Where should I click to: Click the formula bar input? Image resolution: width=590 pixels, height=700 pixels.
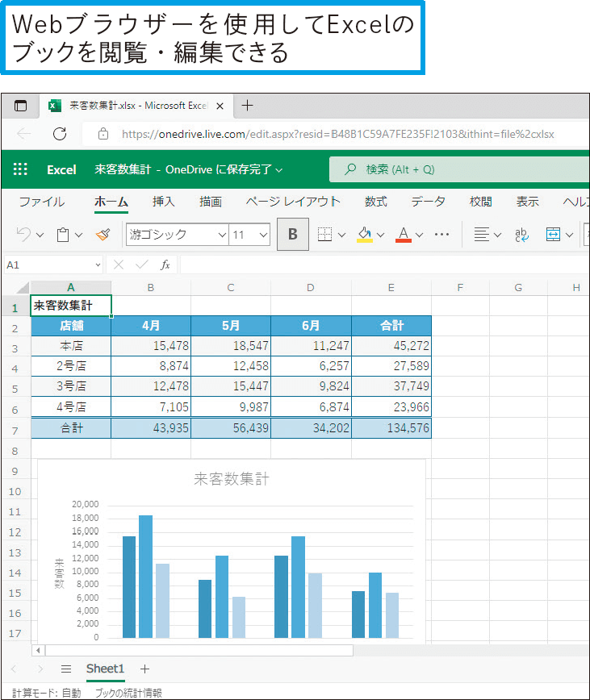[385, 265]
